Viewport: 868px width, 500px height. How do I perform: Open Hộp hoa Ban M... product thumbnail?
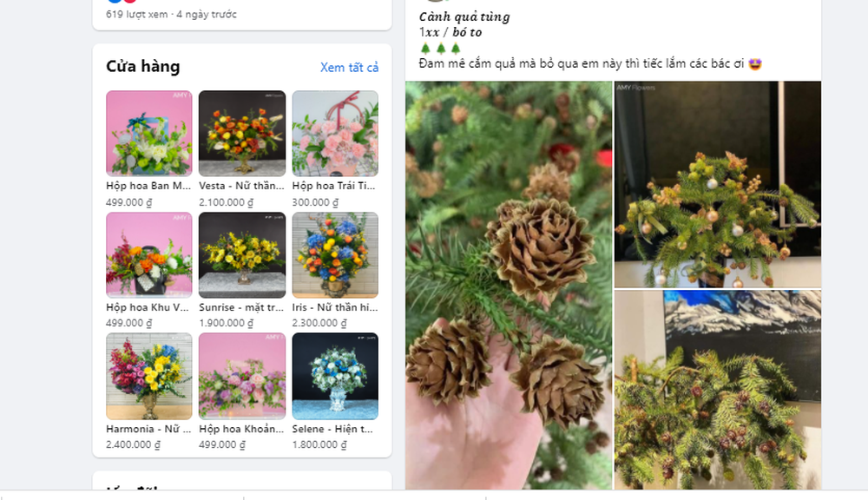click(149, 134)
